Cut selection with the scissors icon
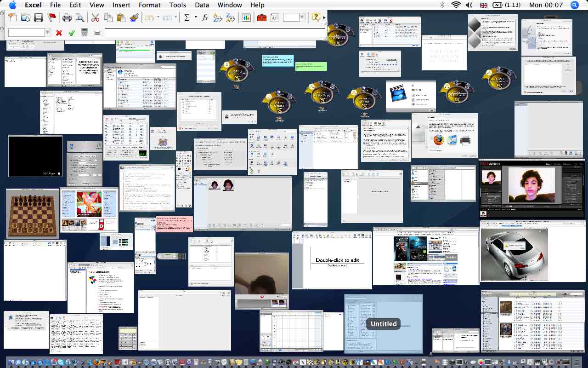 [x=95, y=17]
